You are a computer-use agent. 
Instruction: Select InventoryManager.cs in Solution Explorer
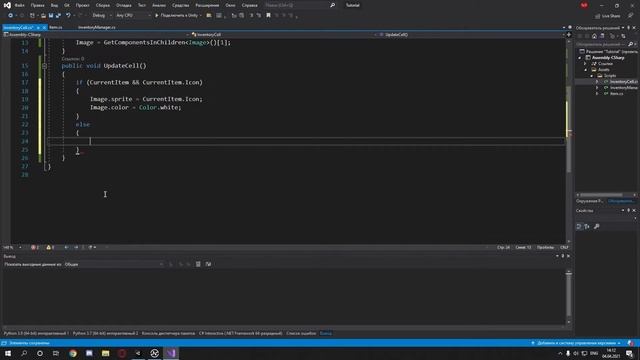coord(624,88)
